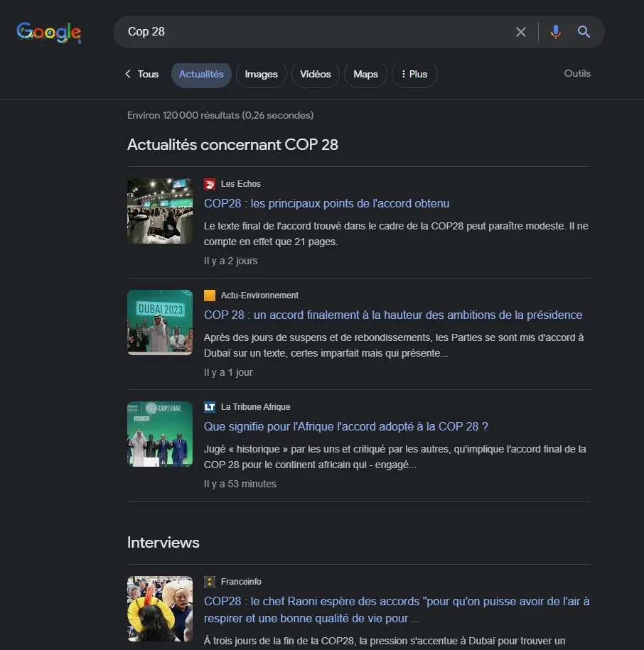Click snippet 'Après des jours de suspens'
This screenshot has height=650, width=644.
click(x=394, y=345)
